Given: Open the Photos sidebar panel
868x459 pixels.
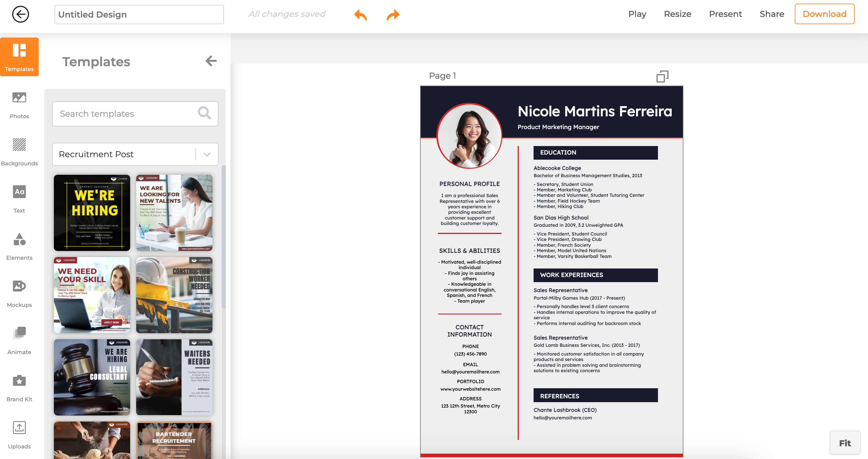Looking at the screenshot, I should (x=19, y=105).
